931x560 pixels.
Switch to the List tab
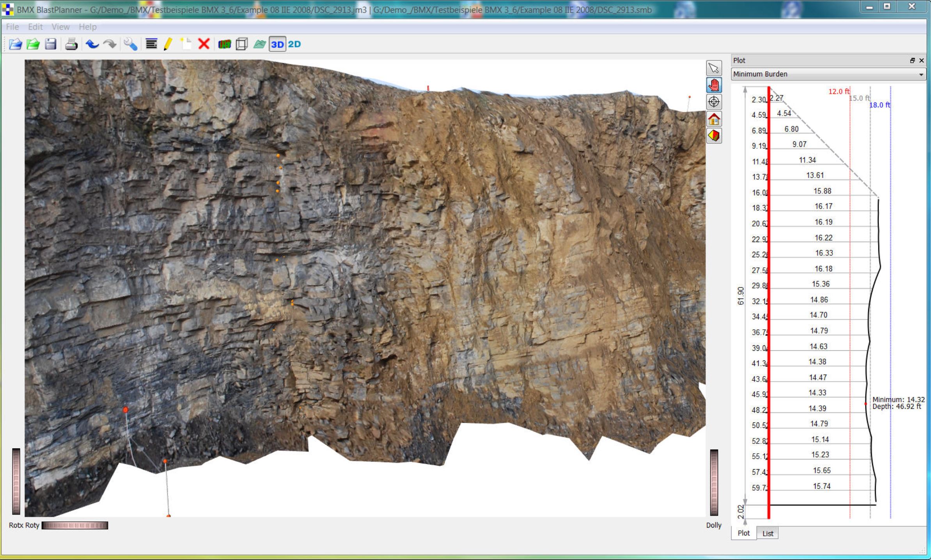click(768, 534)
